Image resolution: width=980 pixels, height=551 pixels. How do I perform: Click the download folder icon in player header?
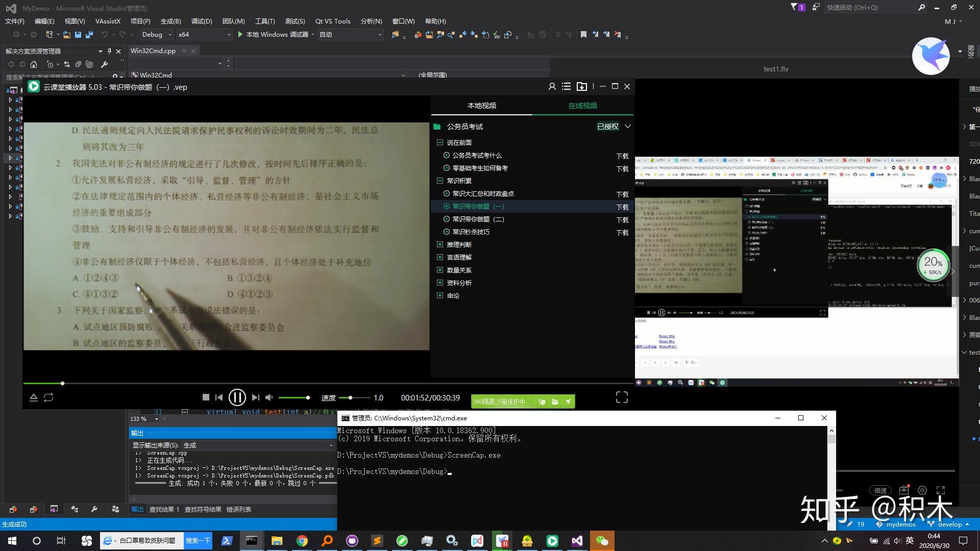pos(581,87)
